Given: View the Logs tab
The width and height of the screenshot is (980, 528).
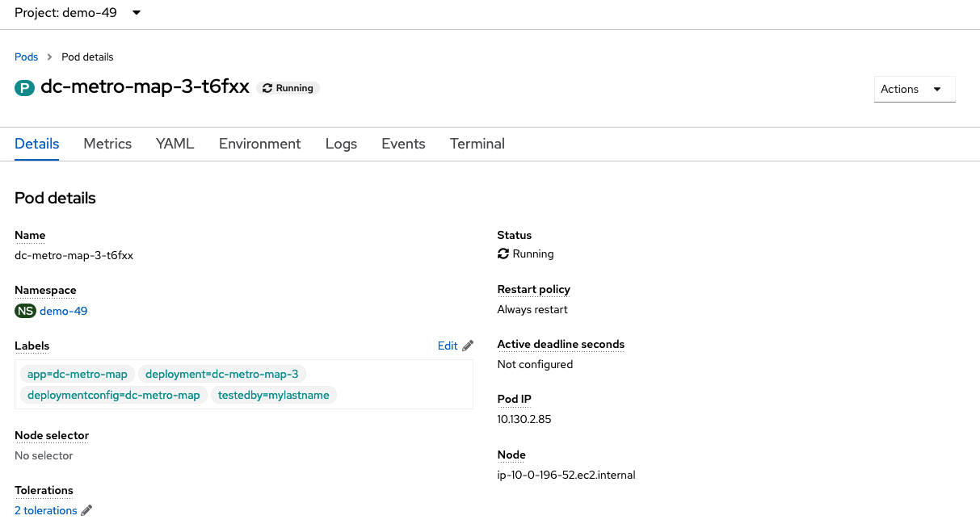Looking at the screenshot, I should coord(341,144).
